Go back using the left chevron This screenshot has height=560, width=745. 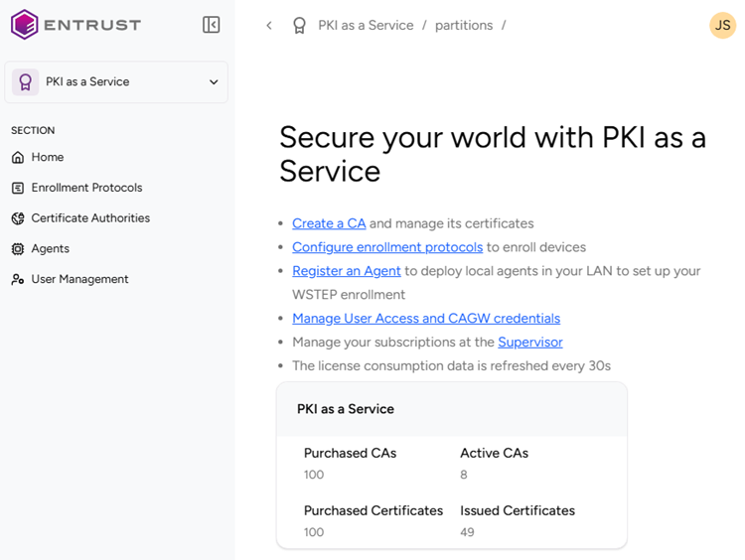tap(269, 26)
